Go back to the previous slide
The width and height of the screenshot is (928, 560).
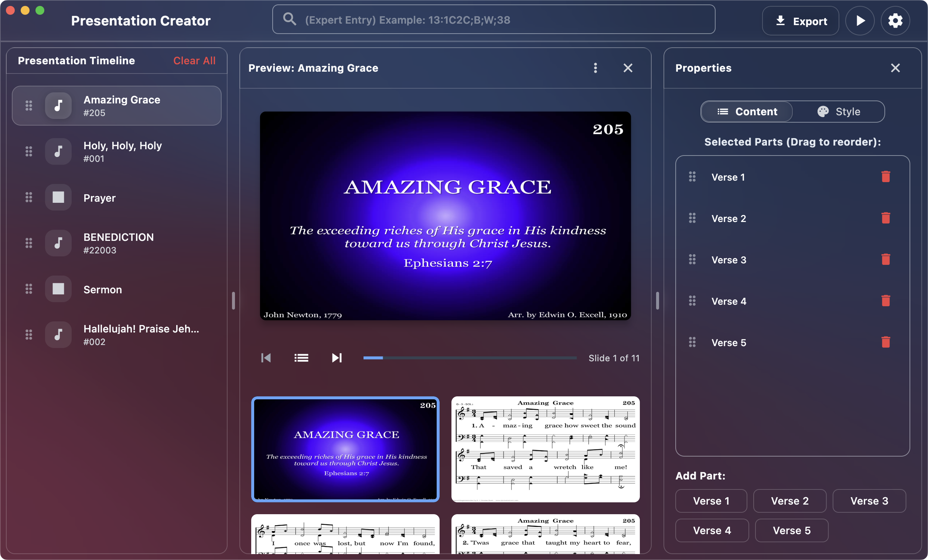click(x=266, y=358)
